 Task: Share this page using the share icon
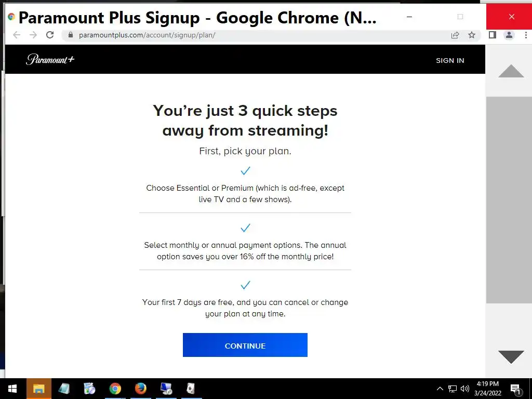455,35
